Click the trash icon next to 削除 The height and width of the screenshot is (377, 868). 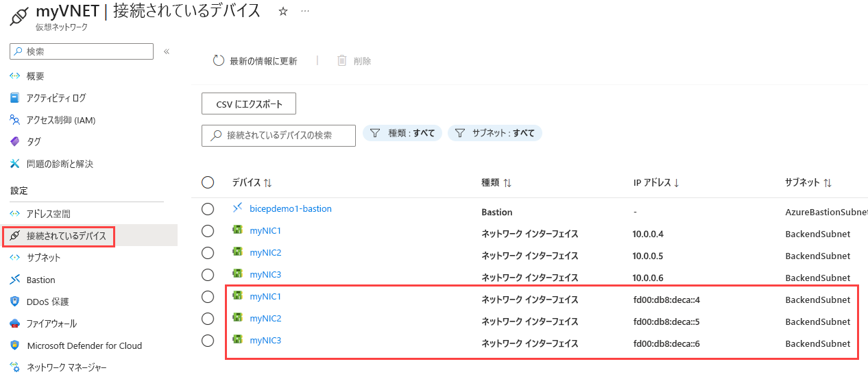tap(341, 61)
